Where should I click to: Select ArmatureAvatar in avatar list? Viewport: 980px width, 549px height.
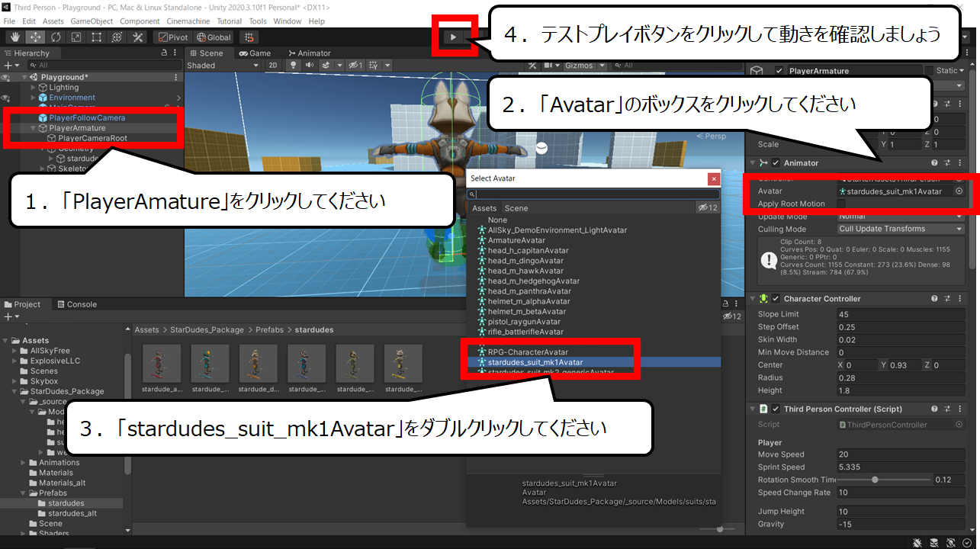coord(516,240)
